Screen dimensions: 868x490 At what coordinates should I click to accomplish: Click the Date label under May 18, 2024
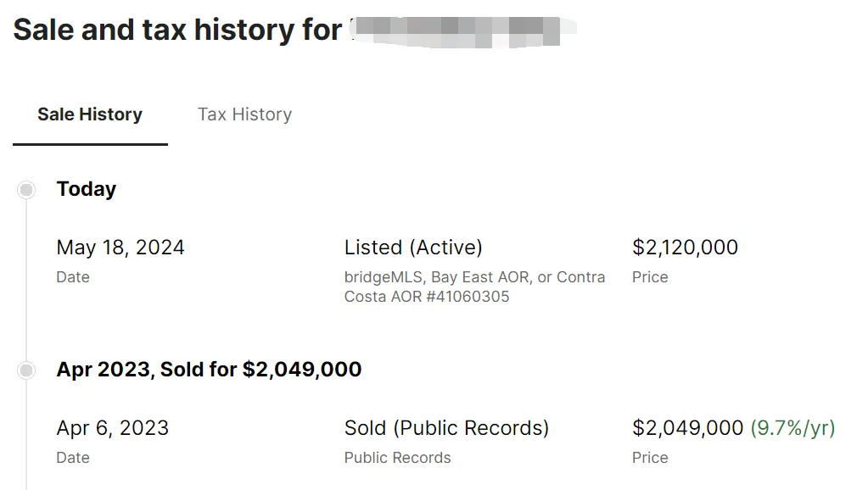(x=73, y=277)
